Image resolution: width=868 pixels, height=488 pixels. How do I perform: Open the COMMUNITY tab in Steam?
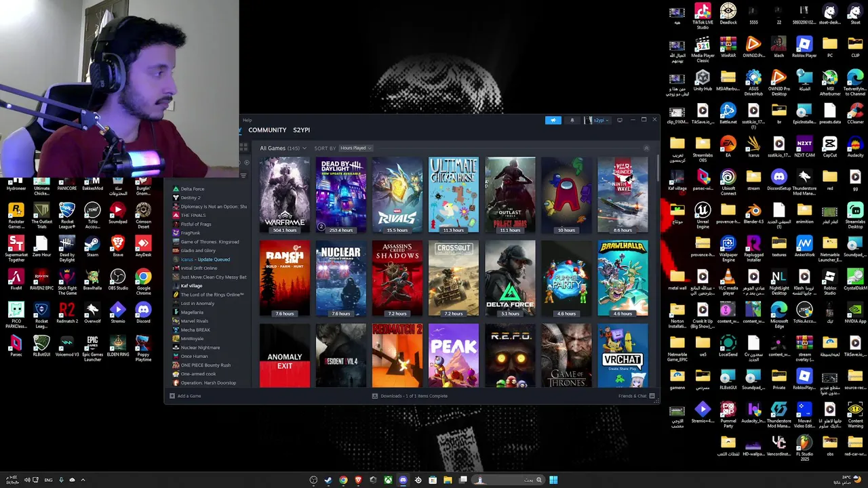tap(267, 129)
